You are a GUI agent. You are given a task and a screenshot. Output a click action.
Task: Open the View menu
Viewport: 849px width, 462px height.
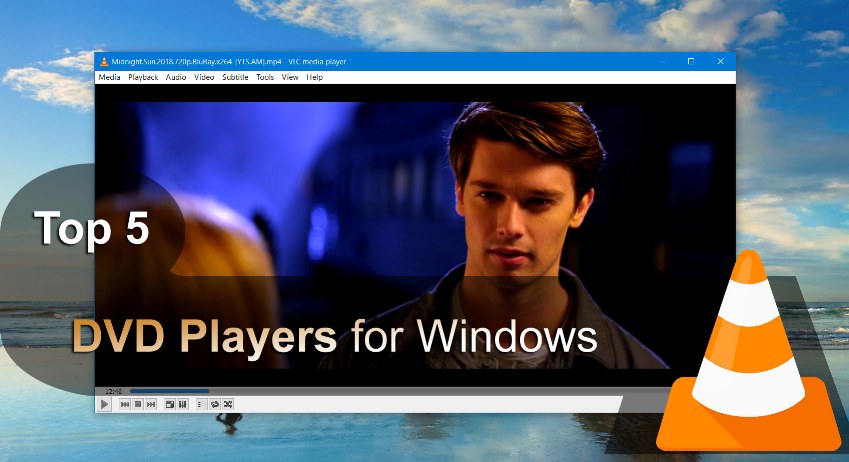pos(290,77)
